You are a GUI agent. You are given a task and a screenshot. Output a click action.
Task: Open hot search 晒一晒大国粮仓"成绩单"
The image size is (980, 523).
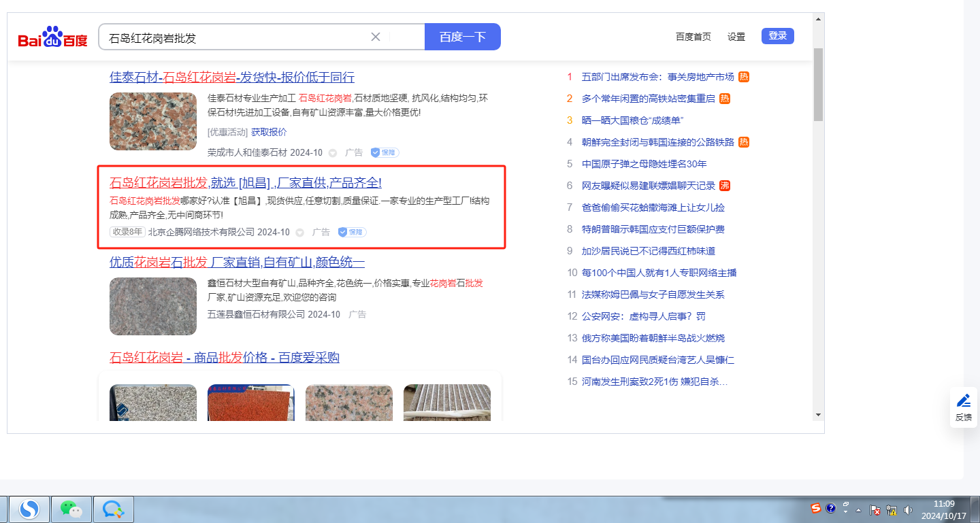tap(633, 120)
